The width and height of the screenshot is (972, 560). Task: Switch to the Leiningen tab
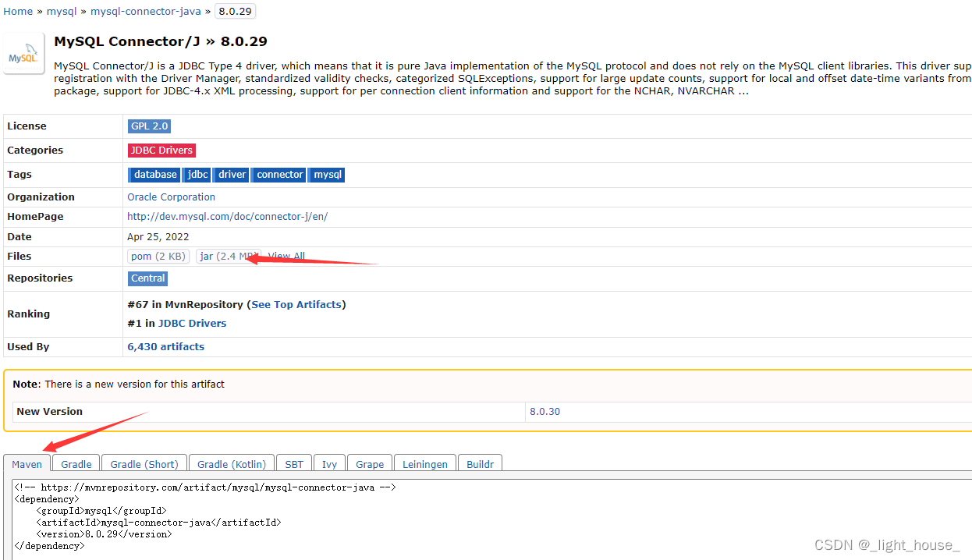(425, 463)
